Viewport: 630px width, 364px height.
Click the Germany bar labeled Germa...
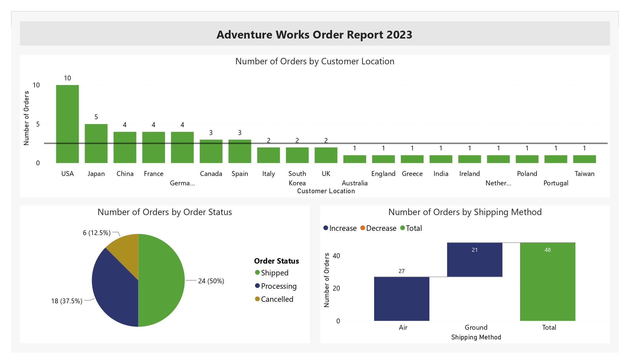click(182, 147)
